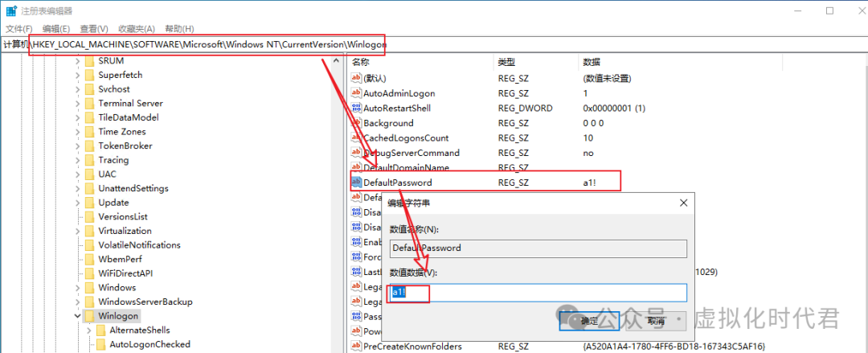The height and width of the screenshot is (353, 868).
Task: Click the DefaultPassword string icon
Action: tap(357, 183)
